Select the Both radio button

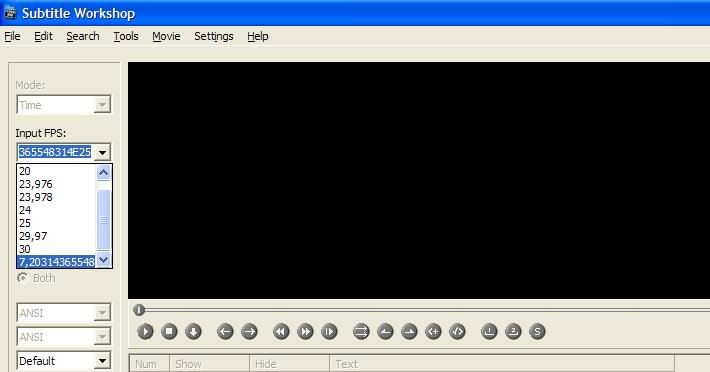22,278
